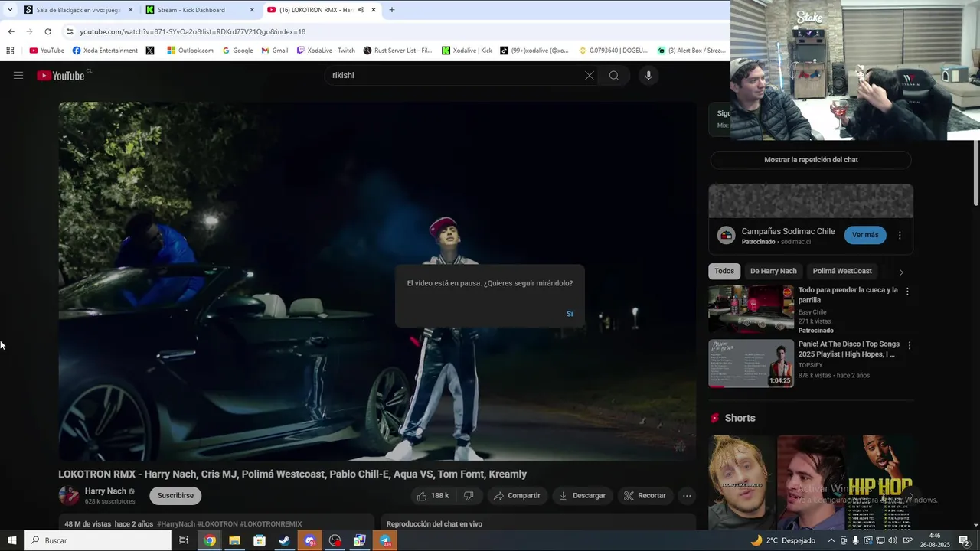Open the Gmail bookmark

click(x=275, y=51)
